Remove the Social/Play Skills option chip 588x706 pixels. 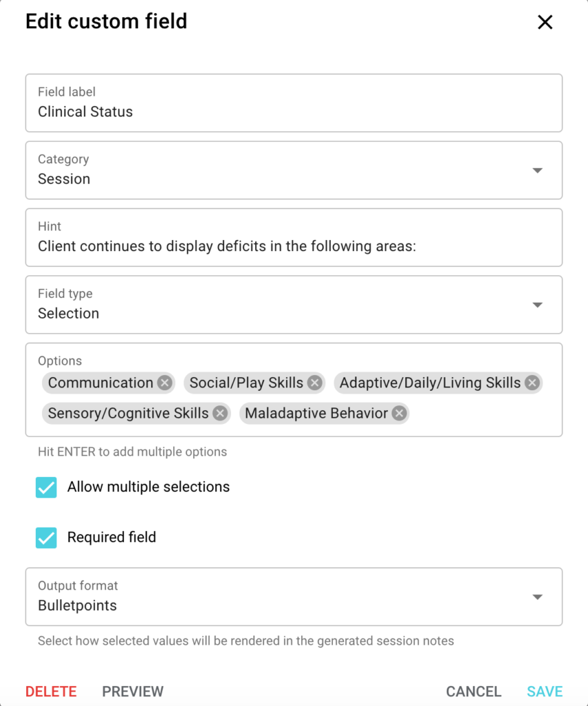(314, 383)
